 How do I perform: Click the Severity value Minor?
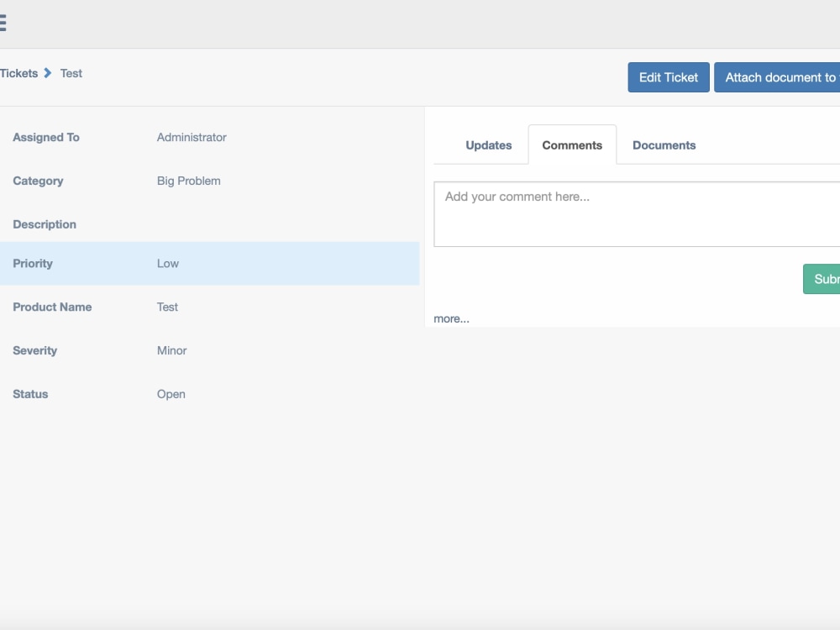pyautogui.click(x=171, y=350)
